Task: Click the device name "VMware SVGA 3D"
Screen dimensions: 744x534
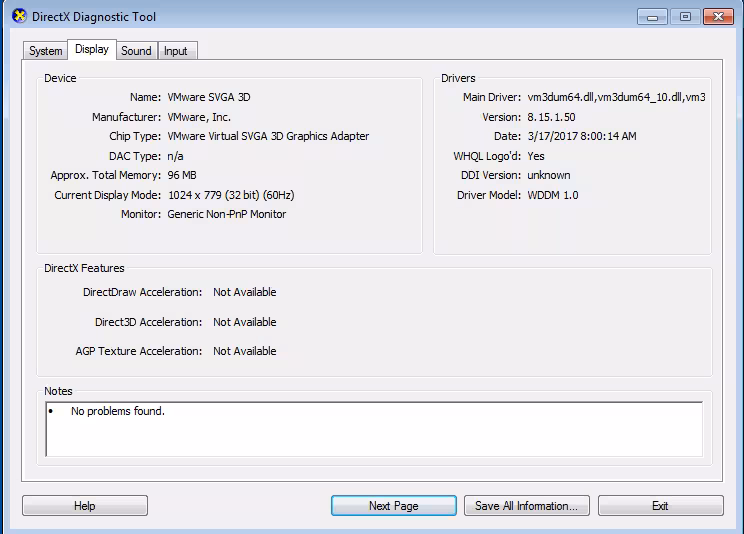Action: 209,97
